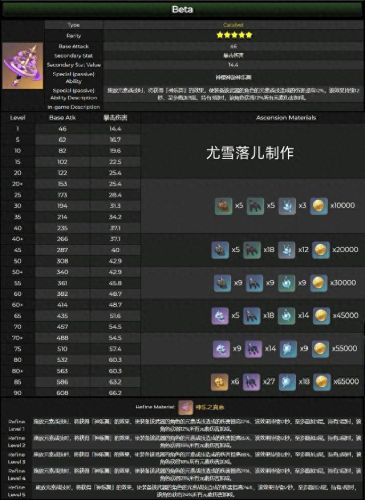This screenshot has height=500, width=365.
Task: Click the first material icon in the x20000 row
Action: pos(220,250)
